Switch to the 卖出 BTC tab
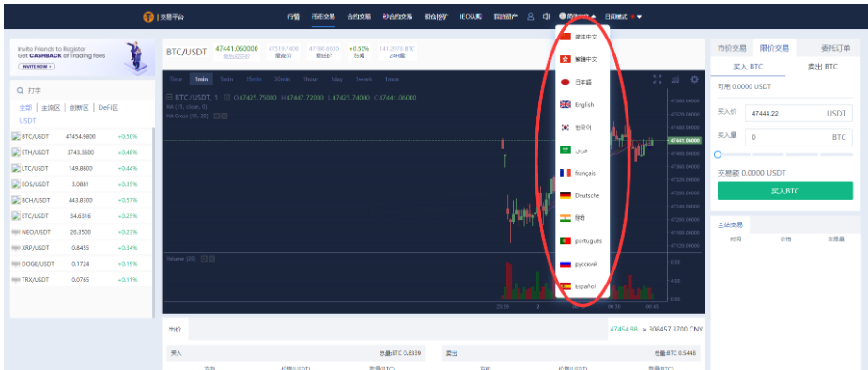The width and height of the screenshot is (868, 370). point(823,67)
